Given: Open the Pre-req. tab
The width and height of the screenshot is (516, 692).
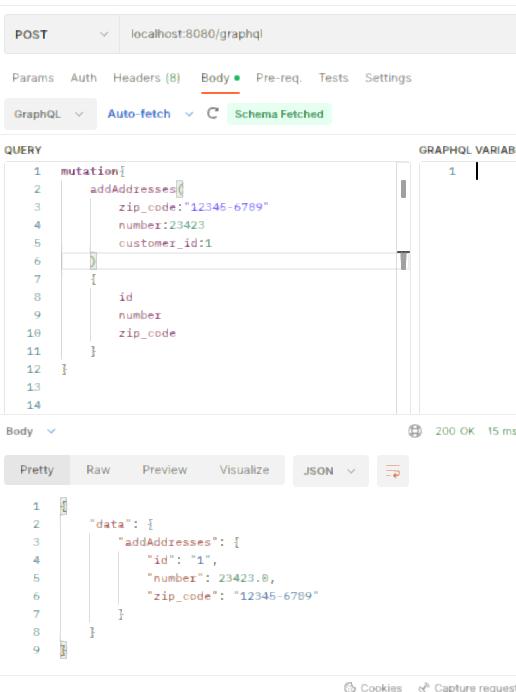Looking at the screenshot, I should (x=279, y=78).
